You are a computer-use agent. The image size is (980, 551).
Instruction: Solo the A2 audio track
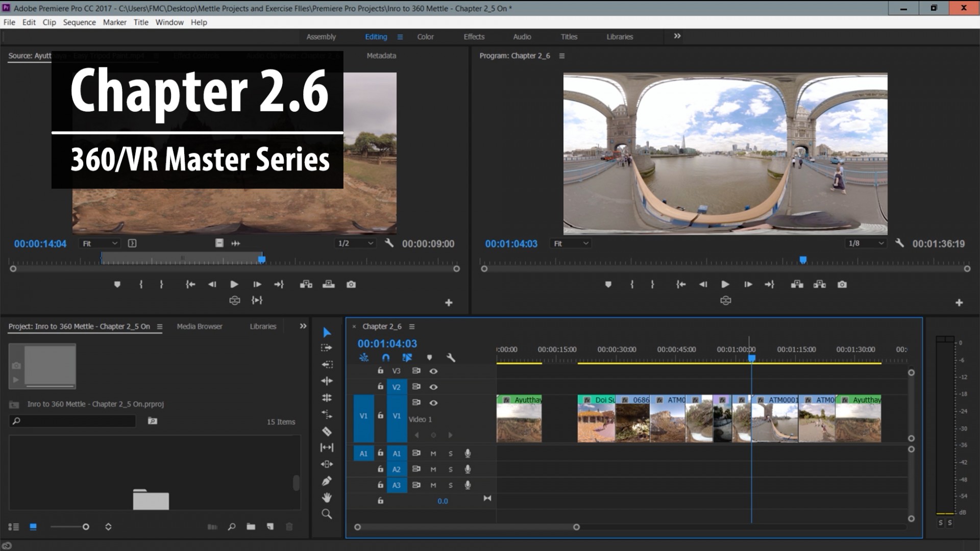451,469
